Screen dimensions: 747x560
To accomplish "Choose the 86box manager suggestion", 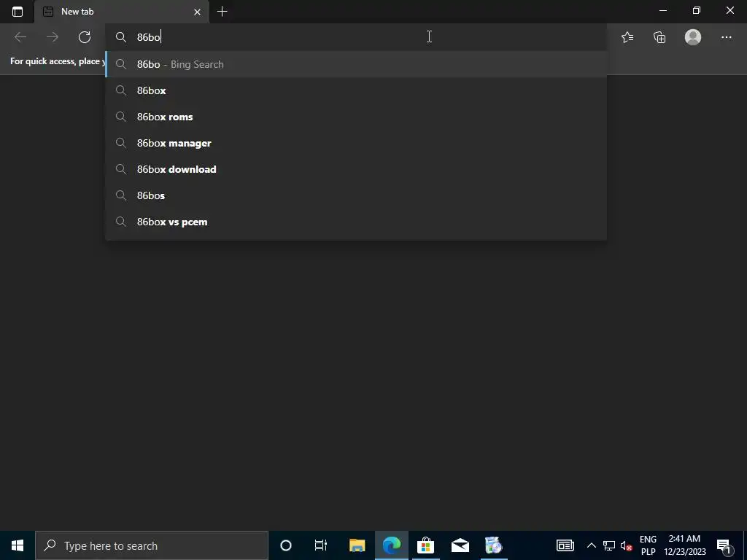I will click(356, 143).
